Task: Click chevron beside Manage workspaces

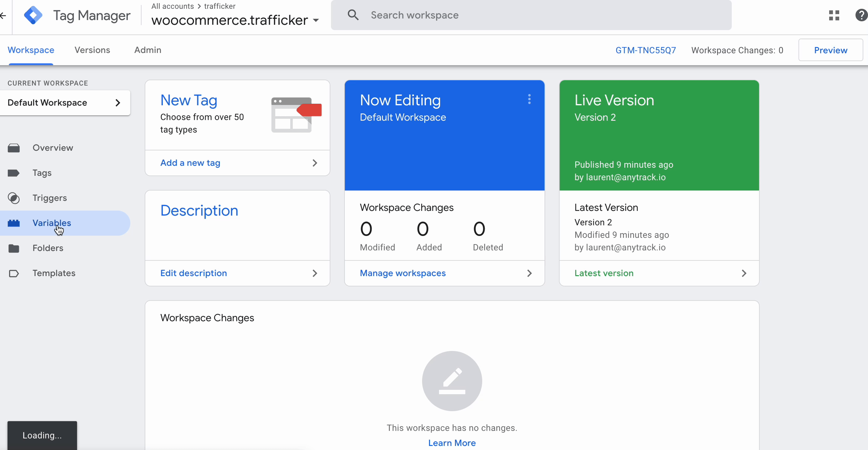Action: 530,273
